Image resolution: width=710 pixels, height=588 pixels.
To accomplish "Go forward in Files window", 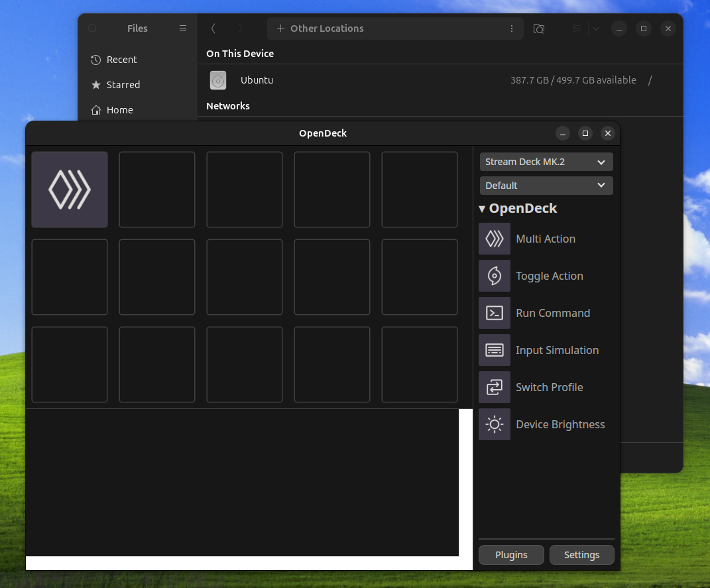I will tap(240, 29).
